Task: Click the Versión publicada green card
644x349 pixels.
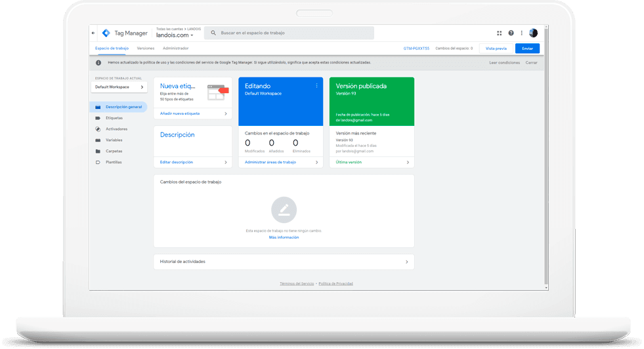Action: pyautogui.click(x=372, y=102)
